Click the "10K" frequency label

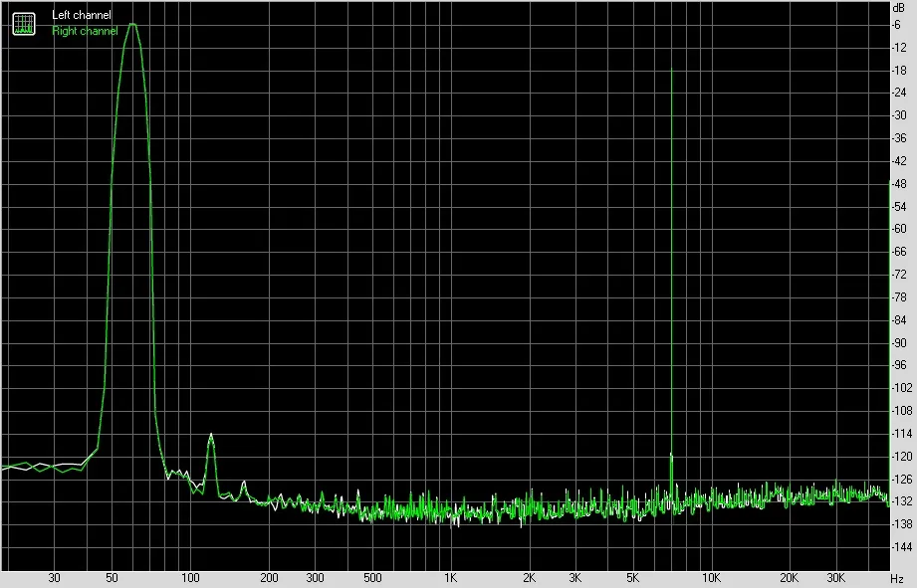tap(711, 578)
